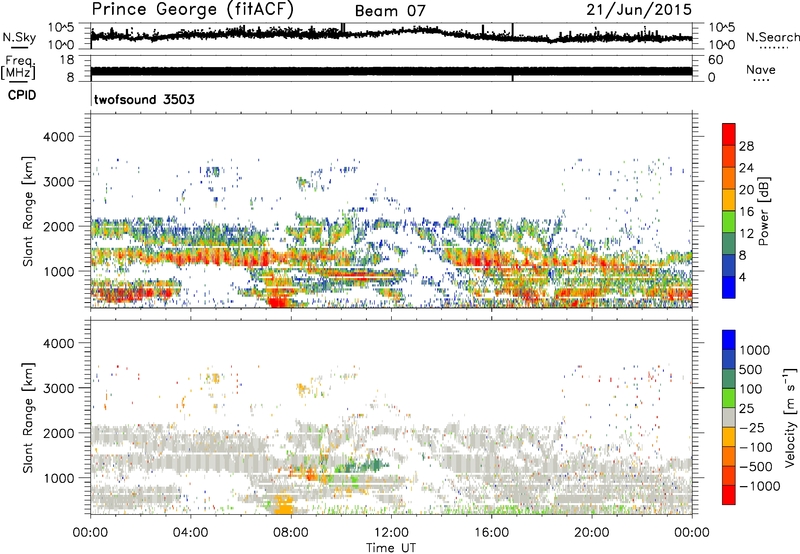The image size is (800, 554).
Task: Click the 'Prince George (fitACF)' title
Action: pyautogui.click(x=192, y=10)
